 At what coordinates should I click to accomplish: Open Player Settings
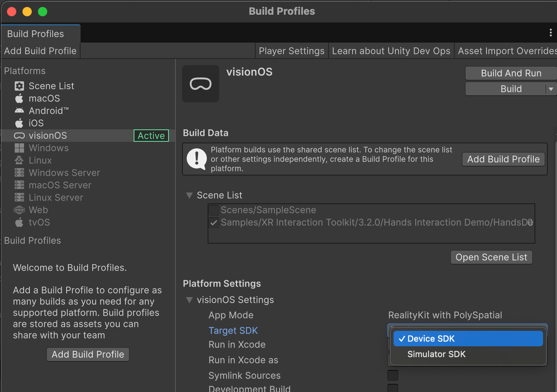[292, 51]
